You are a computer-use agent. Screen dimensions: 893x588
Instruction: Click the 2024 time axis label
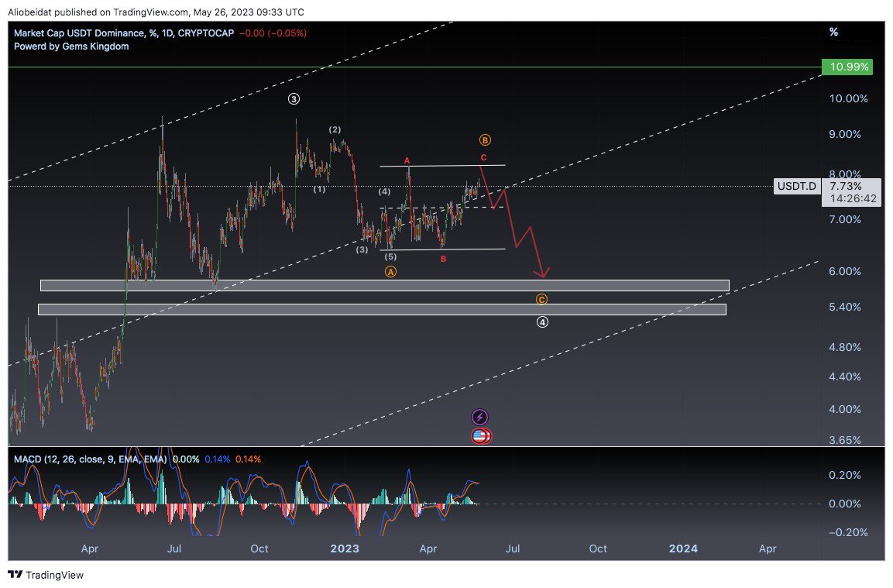[683, 548]
